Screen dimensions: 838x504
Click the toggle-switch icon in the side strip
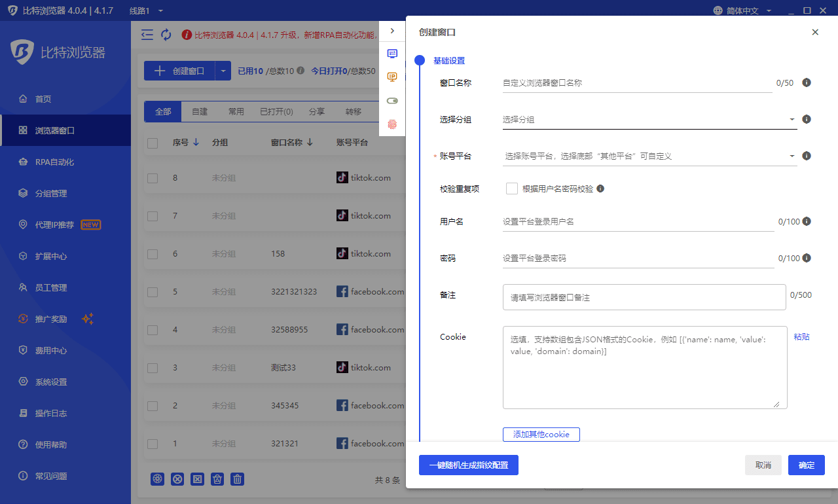pyautogui.click(x=392, y=100)
